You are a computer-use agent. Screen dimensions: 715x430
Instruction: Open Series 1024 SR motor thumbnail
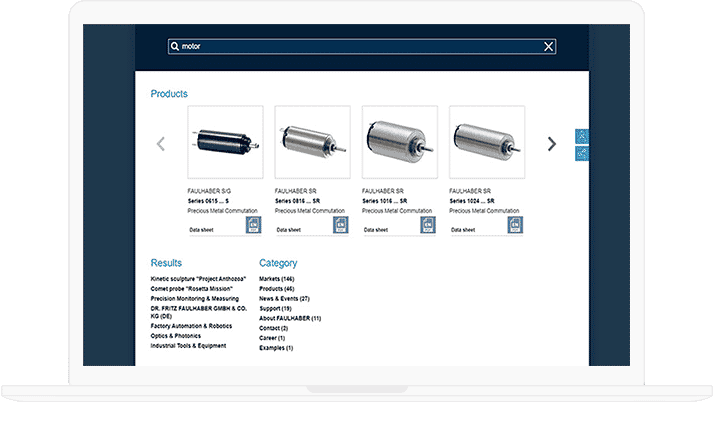486,142
